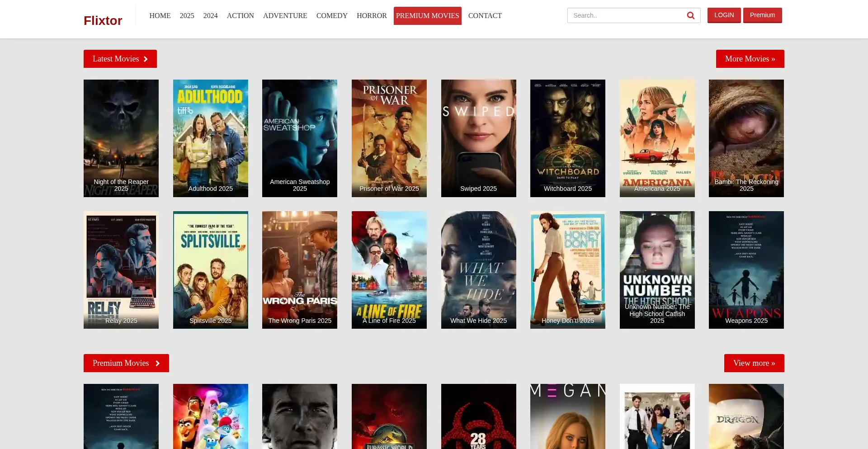Viewport: 868px width, 449px height.
Task: Select the COMEDY genre menu
Action: tap(332, 16)
